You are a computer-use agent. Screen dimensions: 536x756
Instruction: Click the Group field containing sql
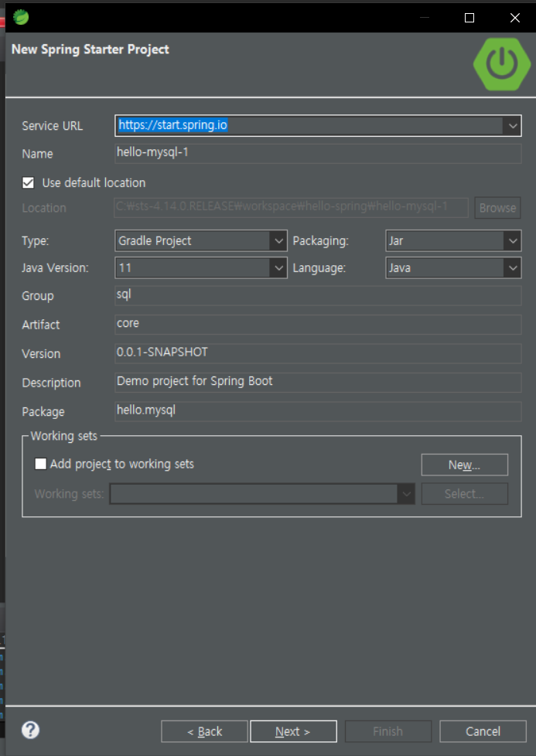click(x=318, y=295)
